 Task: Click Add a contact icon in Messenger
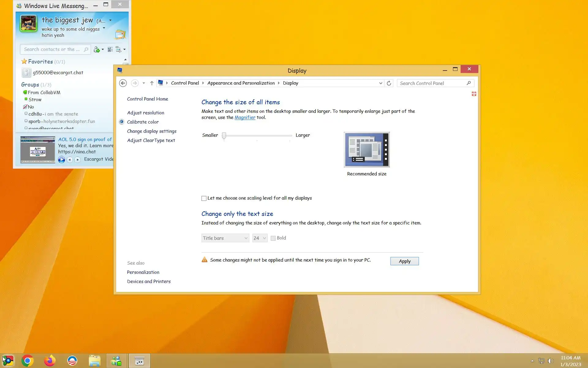pos(97,49)
